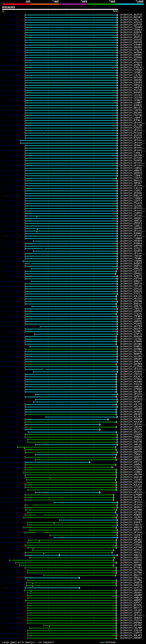Open UniRef100_C5XML4 entry
The height and width of the screenshot is (644, 146).
point(131,30)
